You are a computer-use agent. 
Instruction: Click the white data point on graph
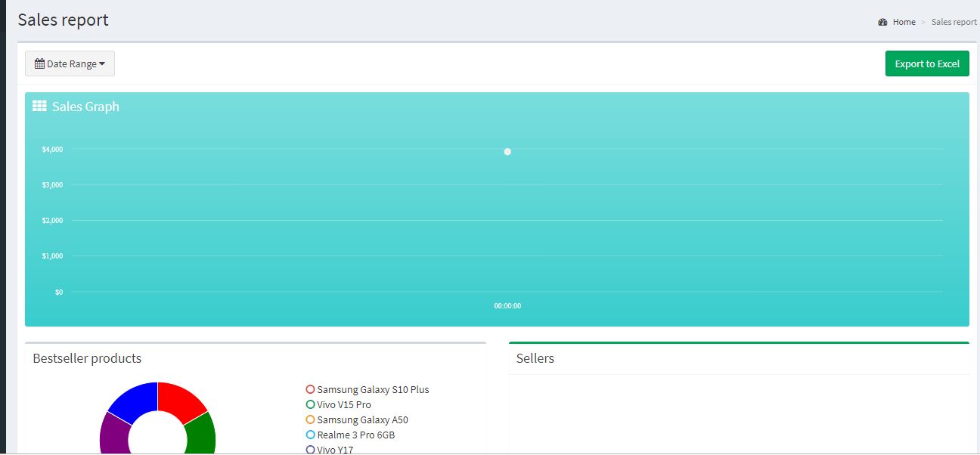click(507, 152)
